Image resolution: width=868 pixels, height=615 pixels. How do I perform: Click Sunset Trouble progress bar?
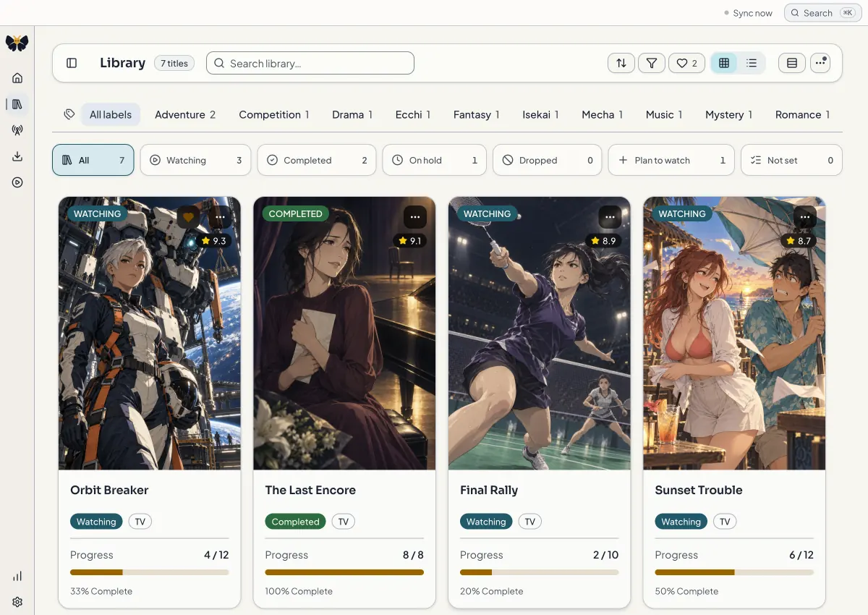[734, 572]
